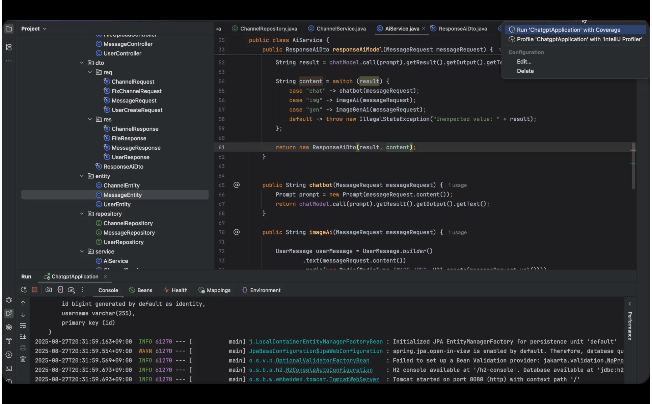This screenshot has width=652, height=404.
Task: Click the Beans tab icon
Action: click(x=132, y=290)
